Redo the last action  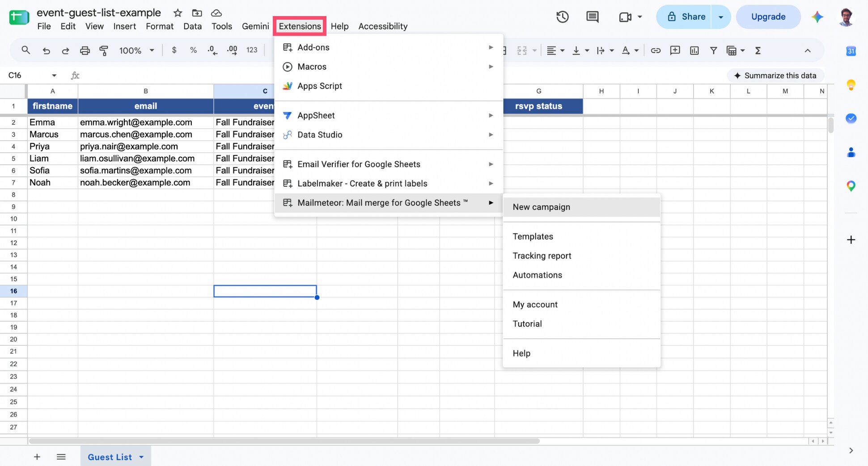65,50
